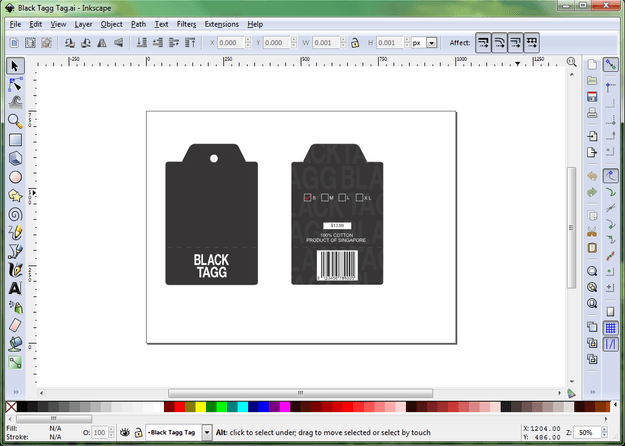Select the Ellipse circle tool
Viewport: 625px width, 446px height.
15,177
